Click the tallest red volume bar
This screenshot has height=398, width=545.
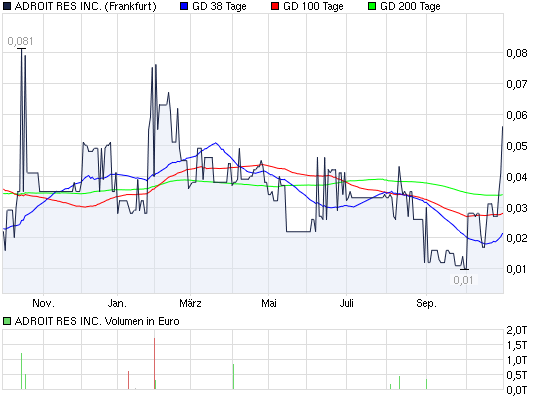pyautogui.click(x=154, y=363)
